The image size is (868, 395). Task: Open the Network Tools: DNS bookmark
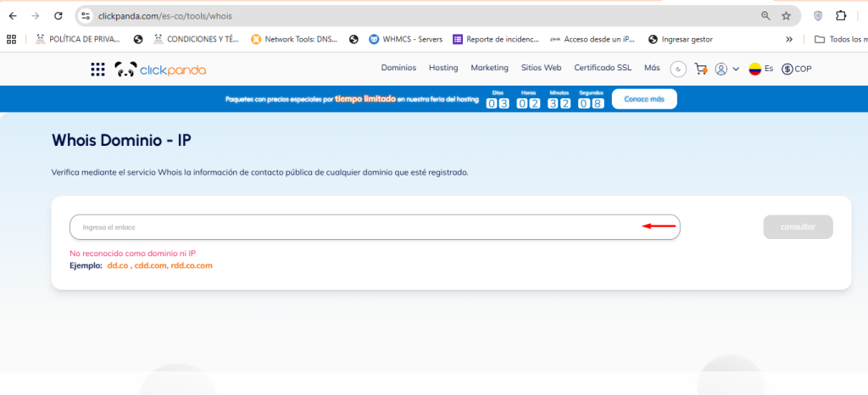click(294, 39)
